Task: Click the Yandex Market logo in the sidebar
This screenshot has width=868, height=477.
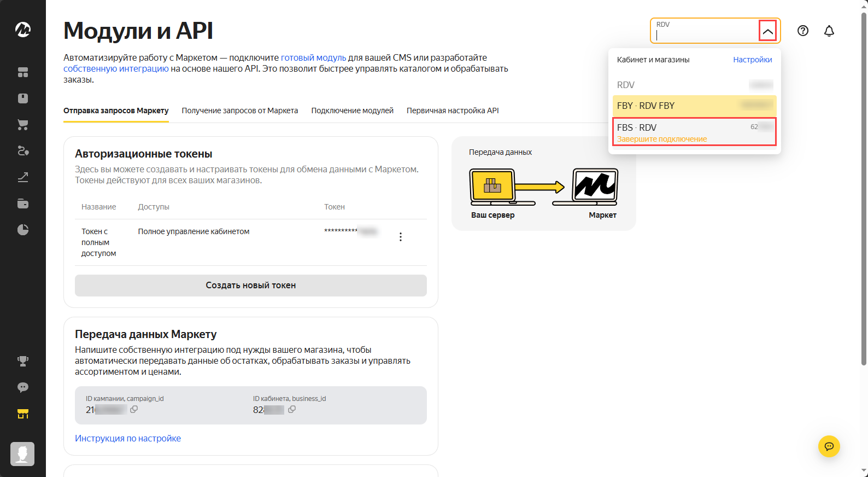Action: 23,30
